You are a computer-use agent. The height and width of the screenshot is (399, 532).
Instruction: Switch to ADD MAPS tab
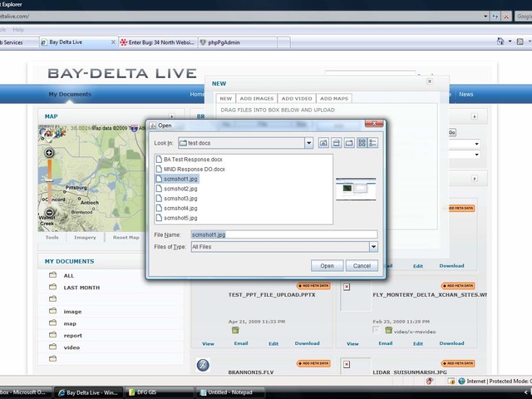334,98
